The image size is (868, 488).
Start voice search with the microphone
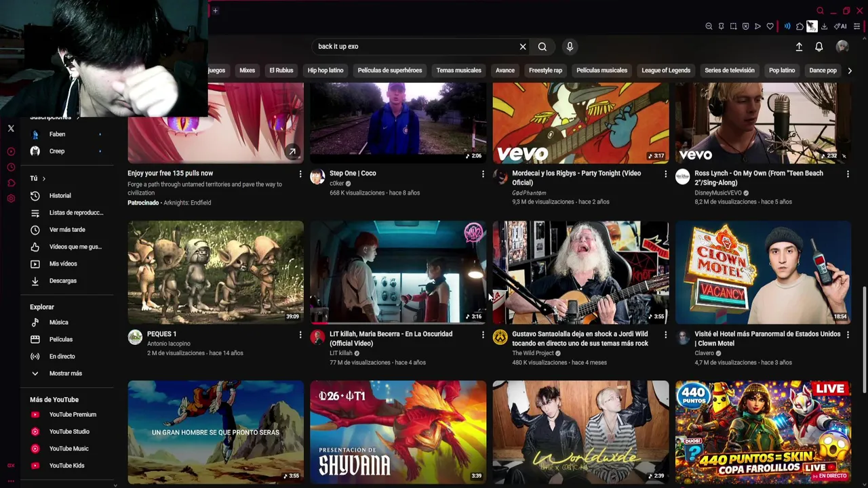(570, 47)
